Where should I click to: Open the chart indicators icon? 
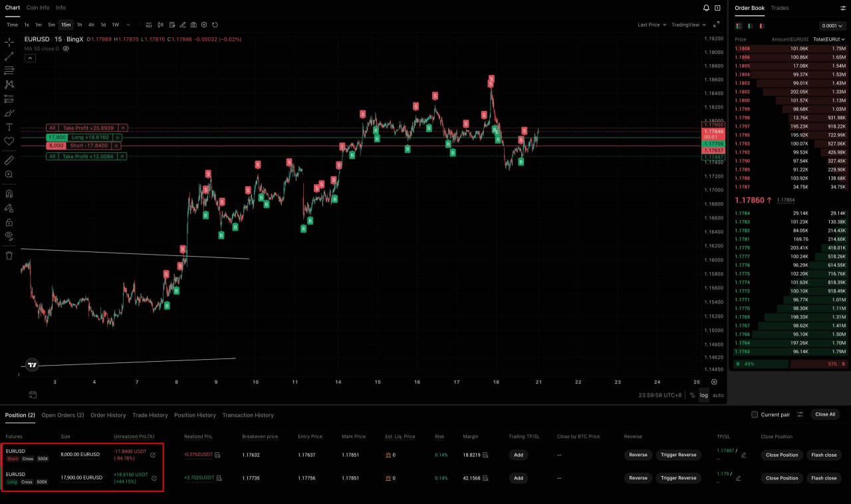click(x=150, y=25)
